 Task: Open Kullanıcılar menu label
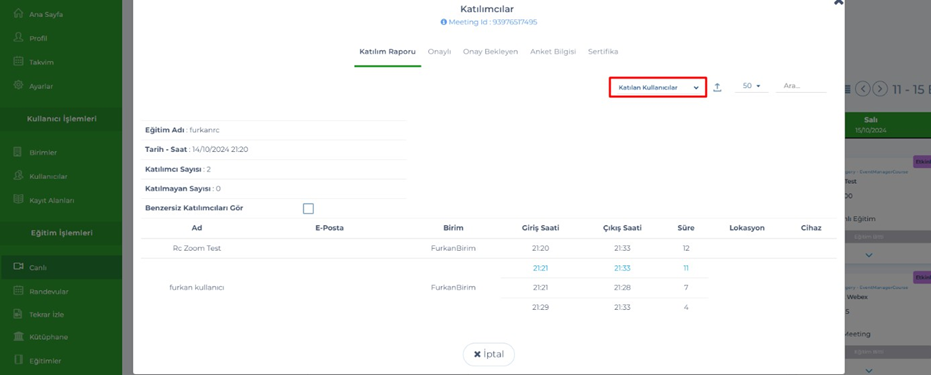click(x=48, y=176)
